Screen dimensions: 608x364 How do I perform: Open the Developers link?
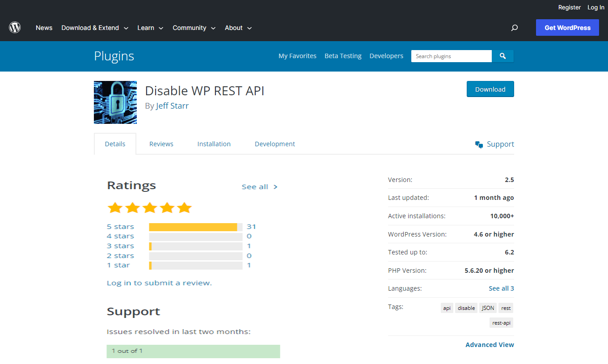click(x=386, y=56)
